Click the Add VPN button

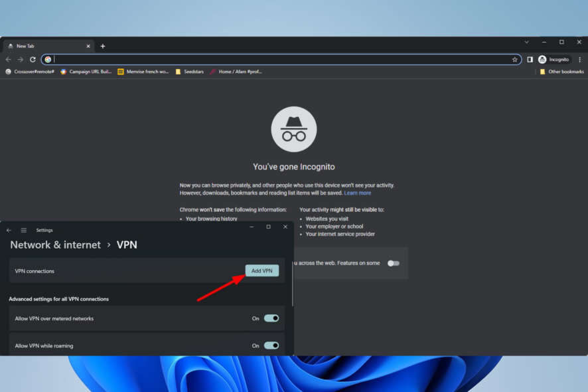pos(262,270)
